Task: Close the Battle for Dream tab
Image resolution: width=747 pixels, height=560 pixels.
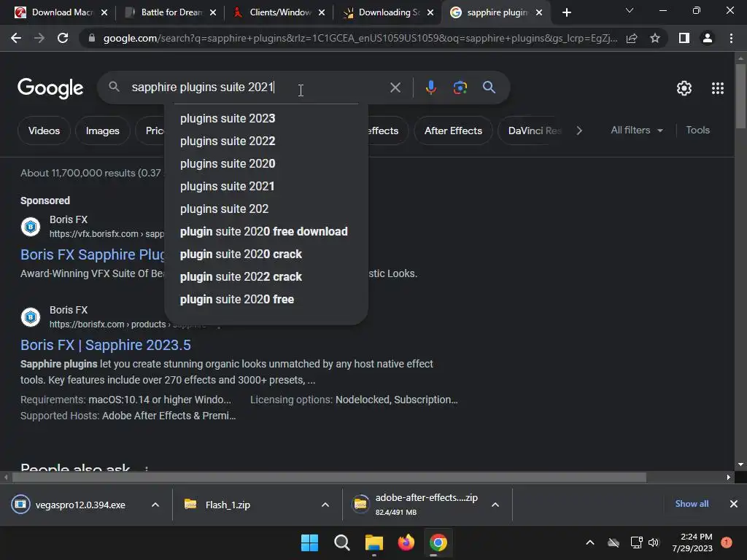Action: tap(213, 12)
